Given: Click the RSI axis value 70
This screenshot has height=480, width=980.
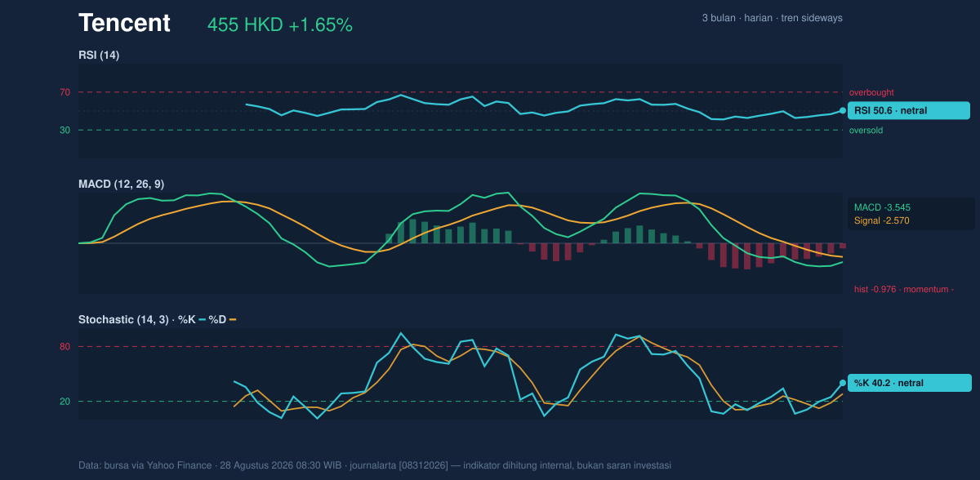Looking at the screenshot, I should [x=65, y=92].
